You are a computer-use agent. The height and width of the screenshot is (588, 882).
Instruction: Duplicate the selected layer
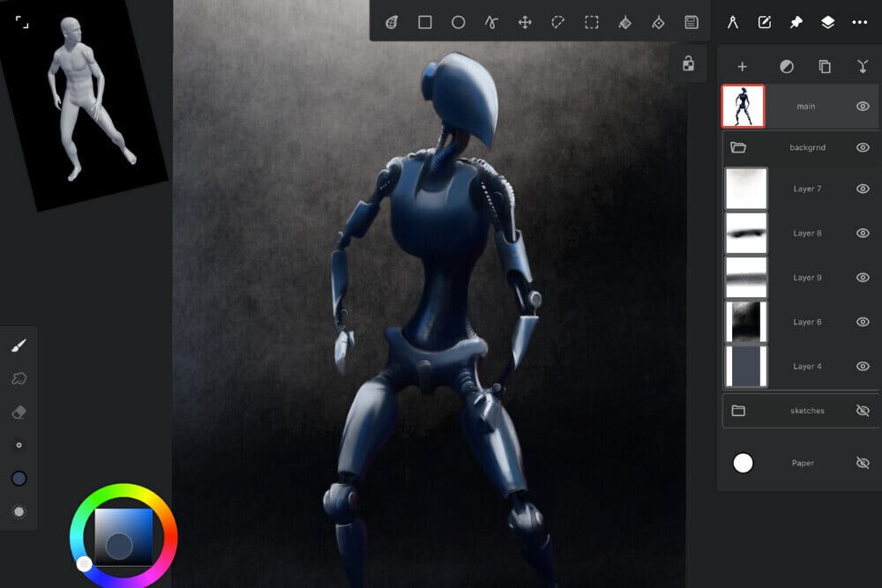pyautogui.click(x=826, y=66)
